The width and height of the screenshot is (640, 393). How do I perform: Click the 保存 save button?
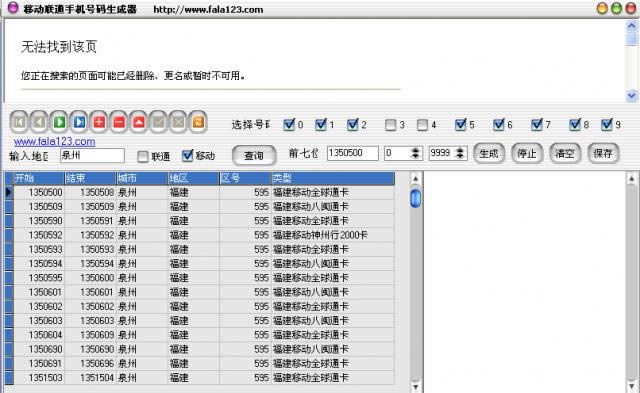[x=603, y=153]
